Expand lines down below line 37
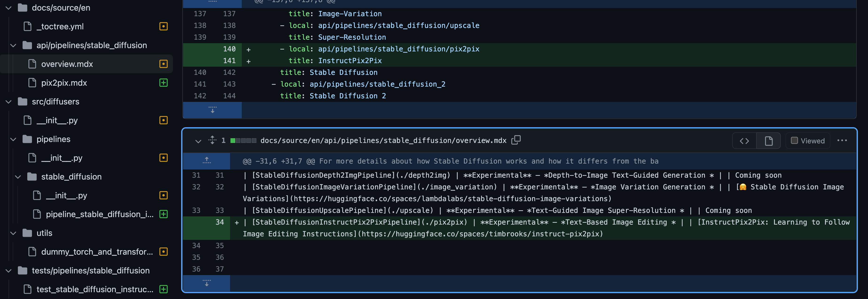The image size is (868, 299). (x=207, y=283)
